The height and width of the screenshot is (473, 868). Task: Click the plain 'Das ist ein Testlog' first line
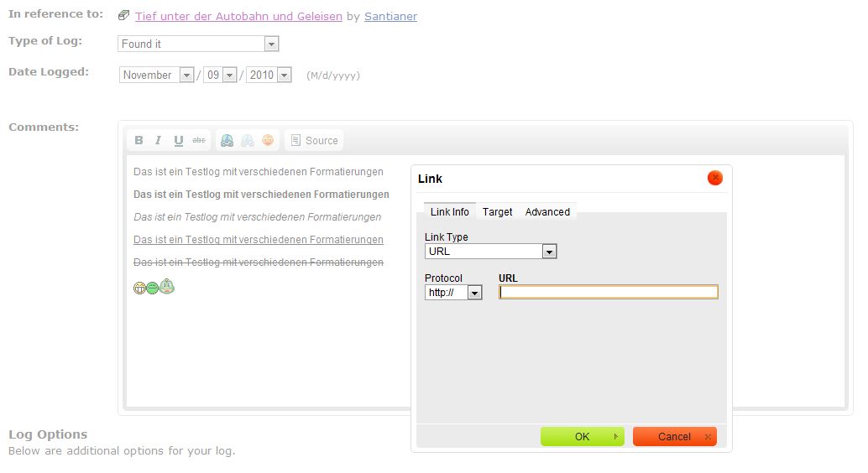coord(259,171)
